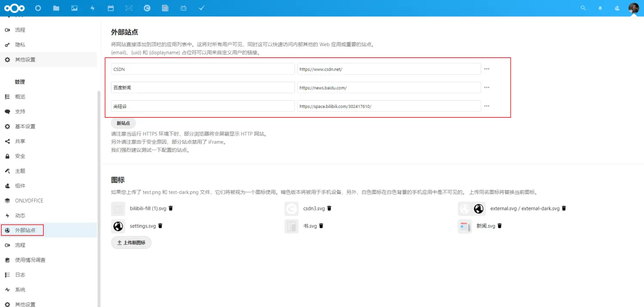
Task: Open 日志 in the sidebar
Action: (49, 275)
